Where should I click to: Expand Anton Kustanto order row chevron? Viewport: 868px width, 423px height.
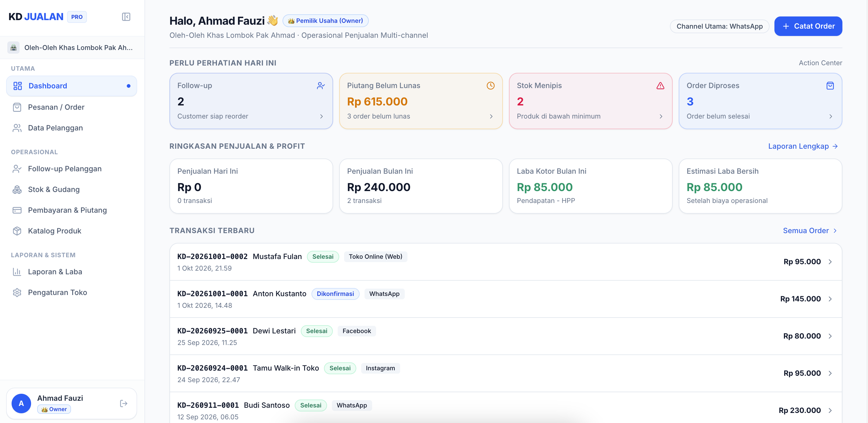[830, 299]
